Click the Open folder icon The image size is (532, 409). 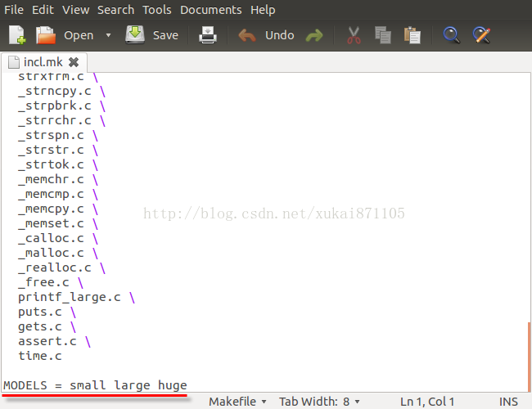click(x=46, y=35)
